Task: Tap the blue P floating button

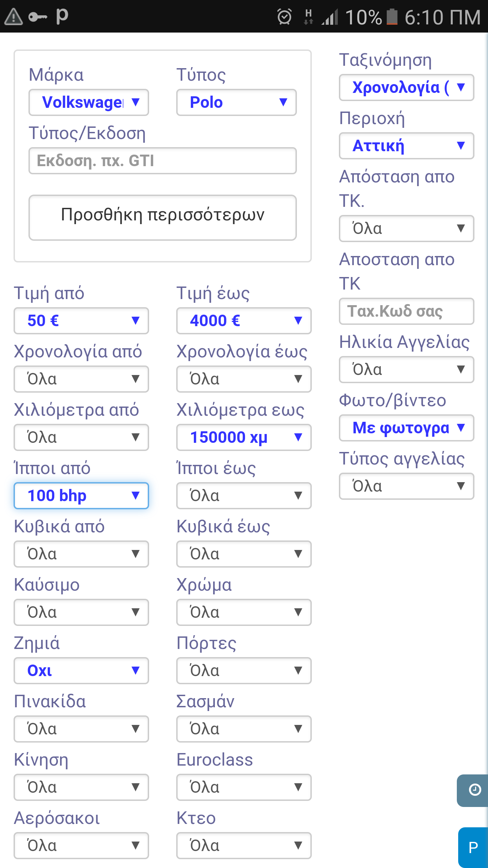Action: click(x=473, y=848)
